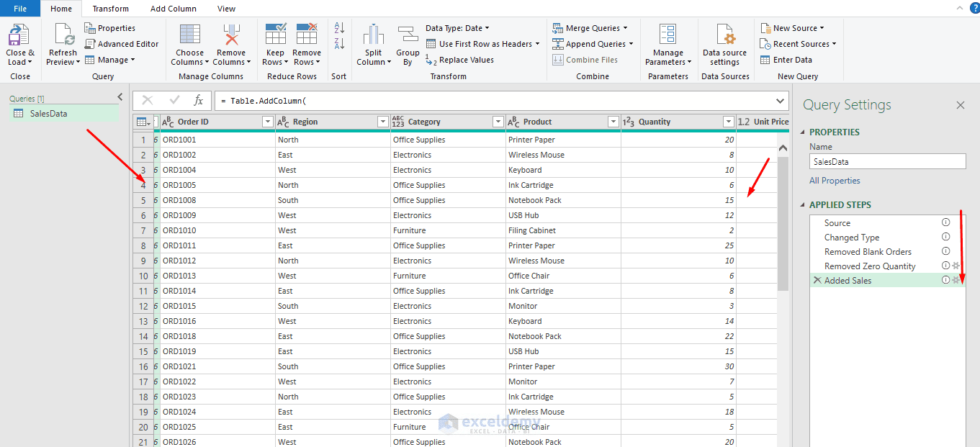Screen dimensions: 980x447
Task: Open gear settings for Added Sales step
Action: [x=956, y=280]
